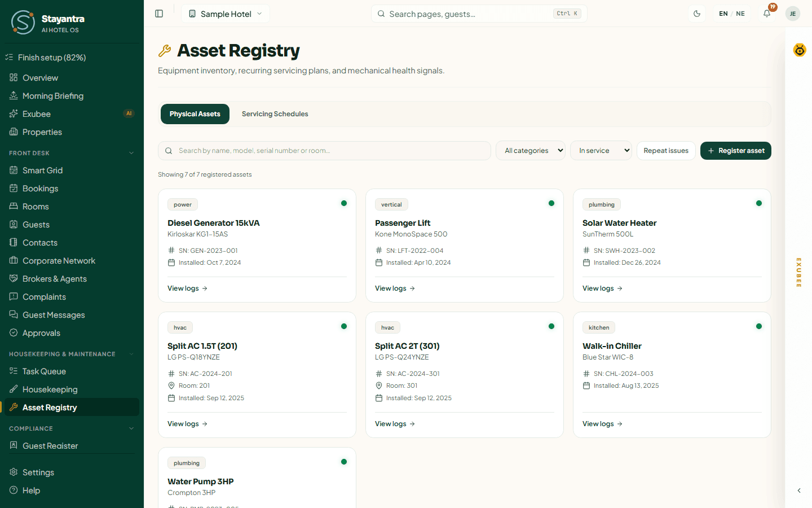Image resolution: width=812 pixels, height=508 pixels.
Task: Open Exubee AI in the sidebar
Action: click(72, 114)
